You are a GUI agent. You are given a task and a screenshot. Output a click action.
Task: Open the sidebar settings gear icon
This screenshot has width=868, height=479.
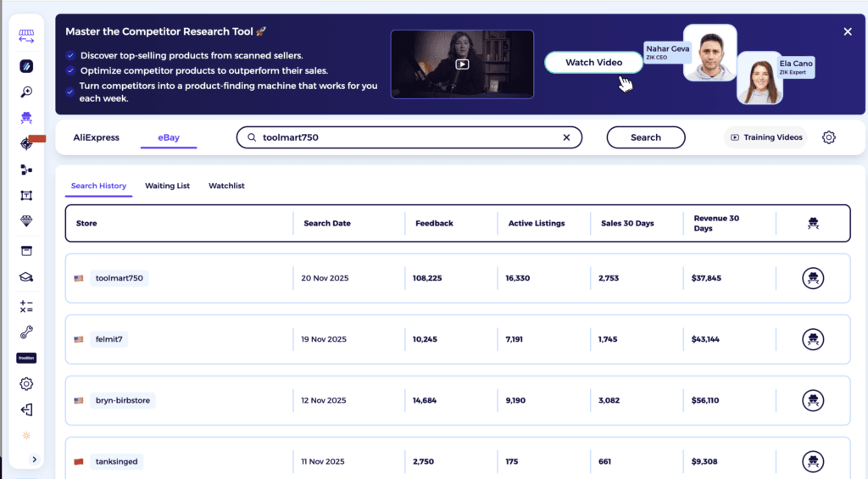(x=26, y=384)
